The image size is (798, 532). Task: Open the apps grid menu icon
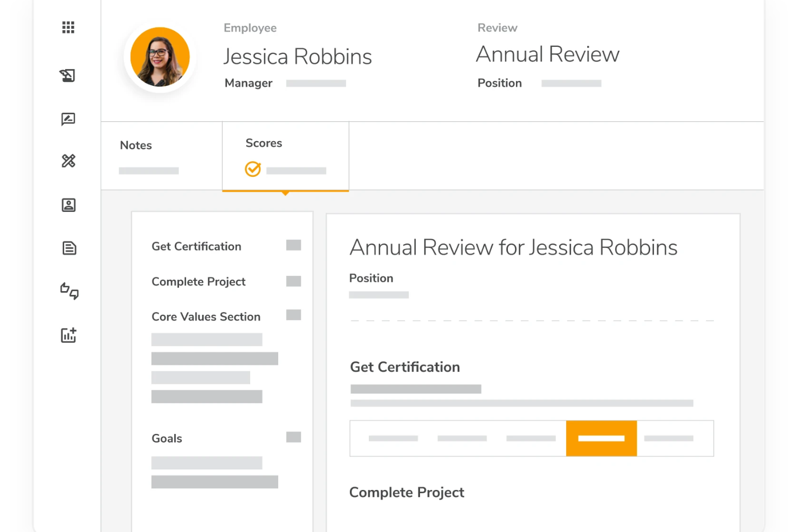click(x=68, y=27)
